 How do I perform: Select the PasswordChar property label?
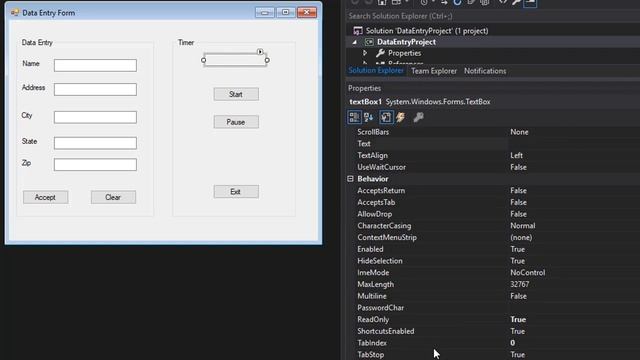(380, 308)
